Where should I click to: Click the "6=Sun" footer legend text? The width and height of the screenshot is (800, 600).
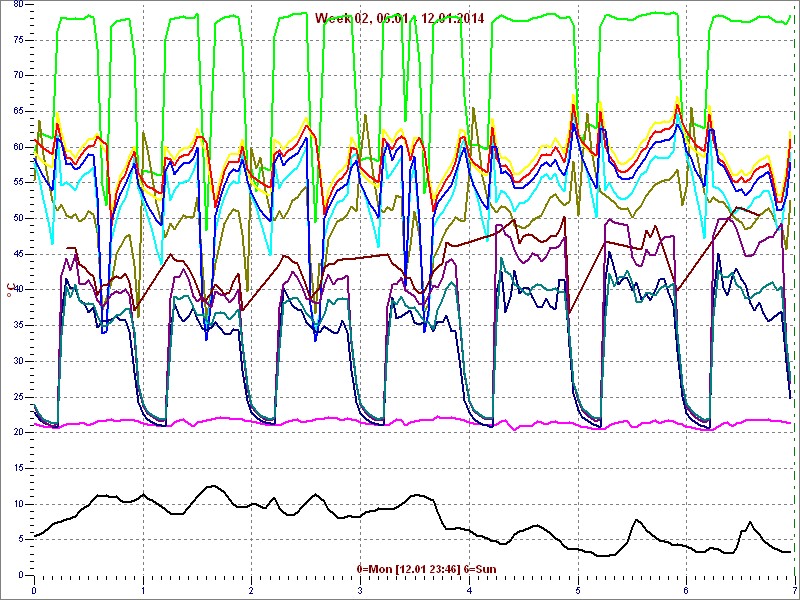(x=478, y=569)
